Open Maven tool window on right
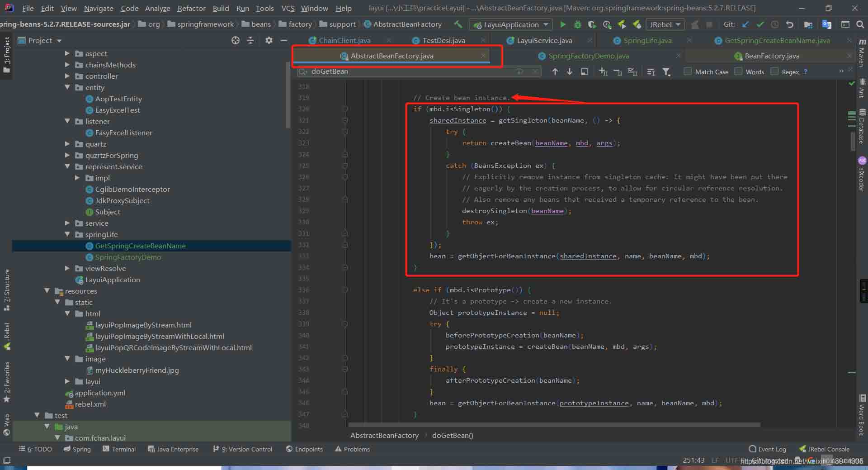Screen dimensions: 868x470 (862, 53)
